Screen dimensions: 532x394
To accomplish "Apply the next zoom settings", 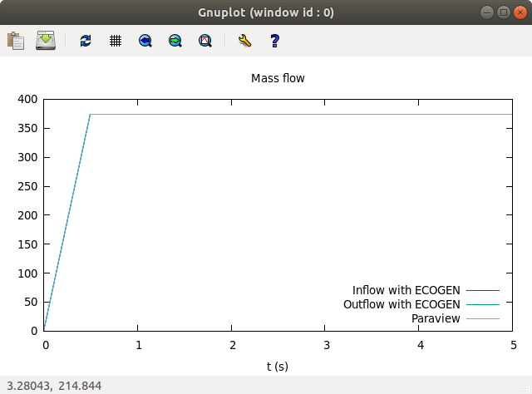I will [x=175, y=41].
